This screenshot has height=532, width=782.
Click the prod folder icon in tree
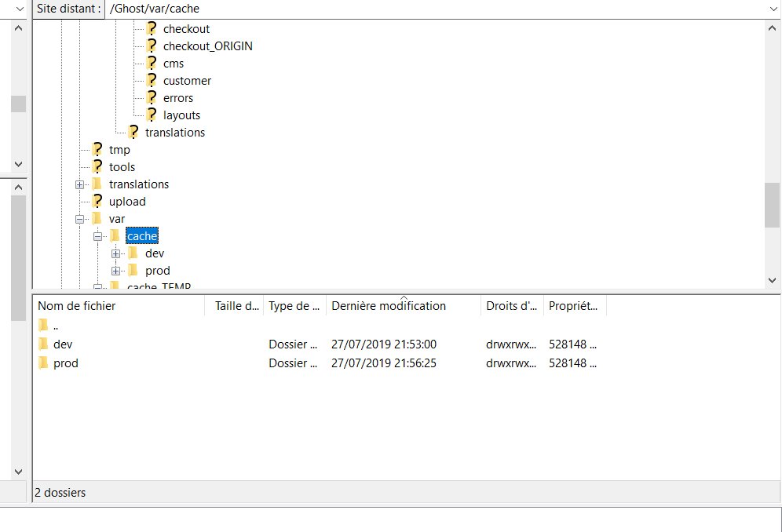pyautogui.click(x=133, y=270)
